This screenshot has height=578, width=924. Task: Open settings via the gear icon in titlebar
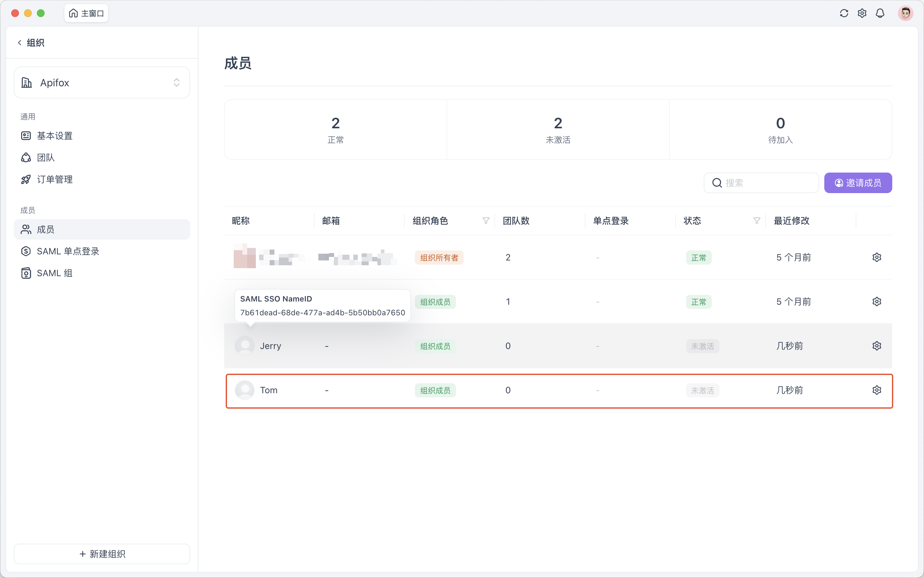click(862, 13)
